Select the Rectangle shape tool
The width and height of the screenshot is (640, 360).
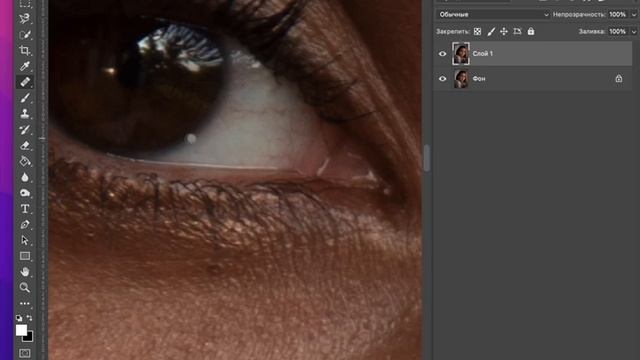pos(24,256)
